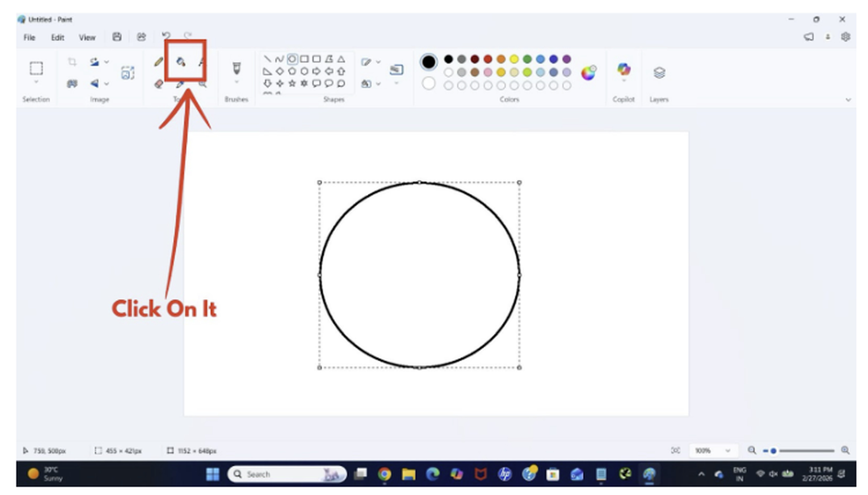Click the Windows Search box in taskbar
Screen dimensions: 868x495
[286, 474]
